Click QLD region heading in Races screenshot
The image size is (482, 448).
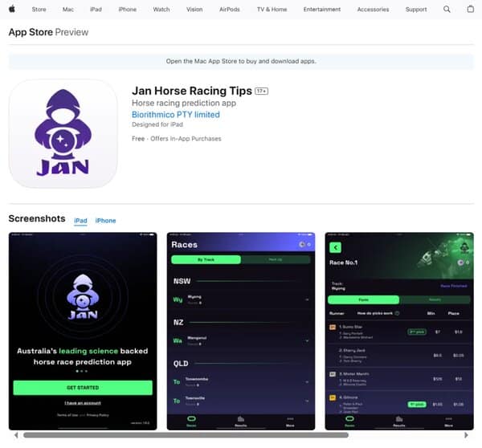coord(181,364)
